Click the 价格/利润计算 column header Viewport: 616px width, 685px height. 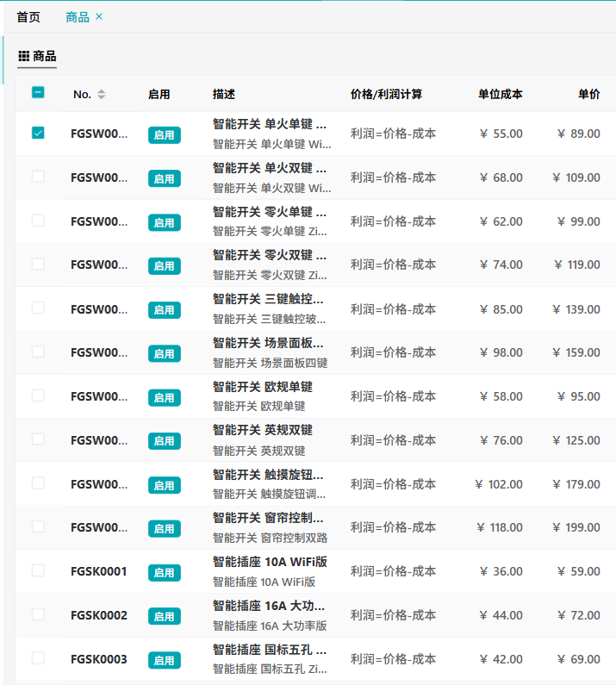point(386,95)
